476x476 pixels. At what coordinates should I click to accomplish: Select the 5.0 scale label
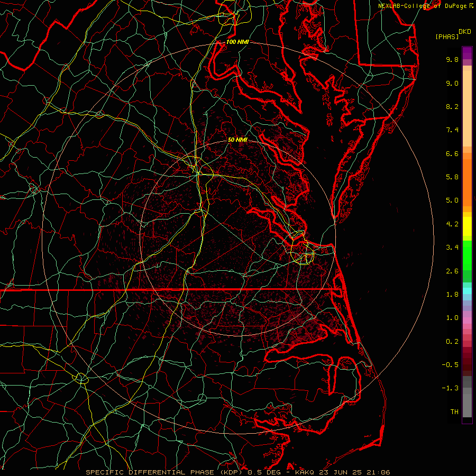[x=452, y=200]
